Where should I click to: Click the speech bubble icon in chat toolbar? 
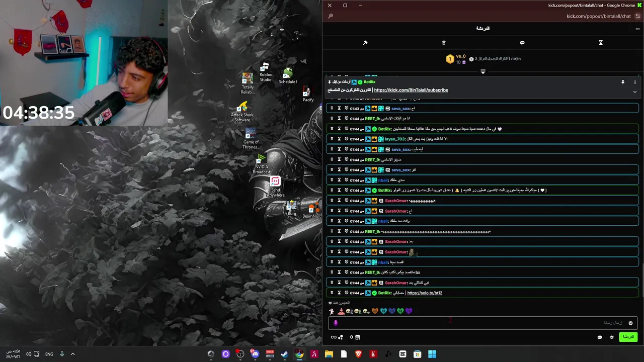pyautogui.click(x=522, y=43)
